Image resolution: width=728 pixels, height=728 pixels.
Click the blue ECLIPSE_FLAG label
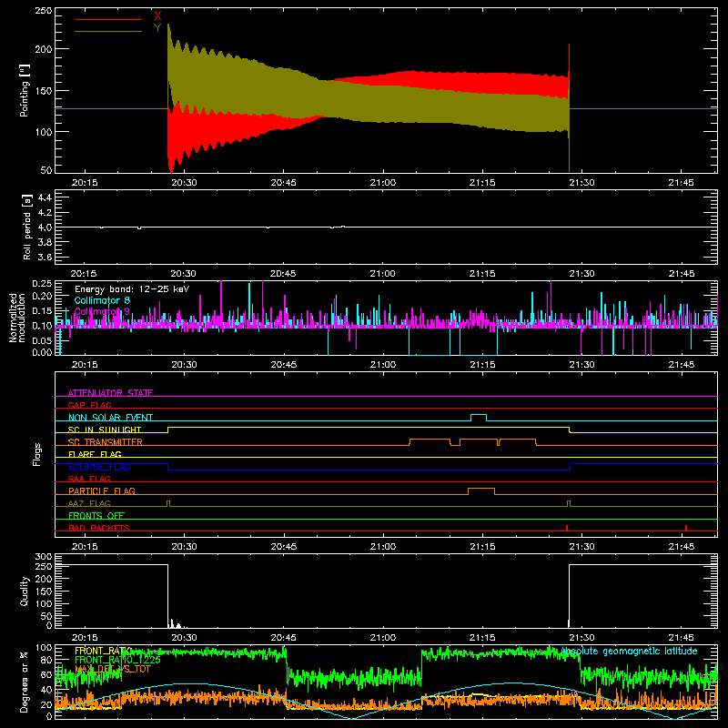pos(99,467)
